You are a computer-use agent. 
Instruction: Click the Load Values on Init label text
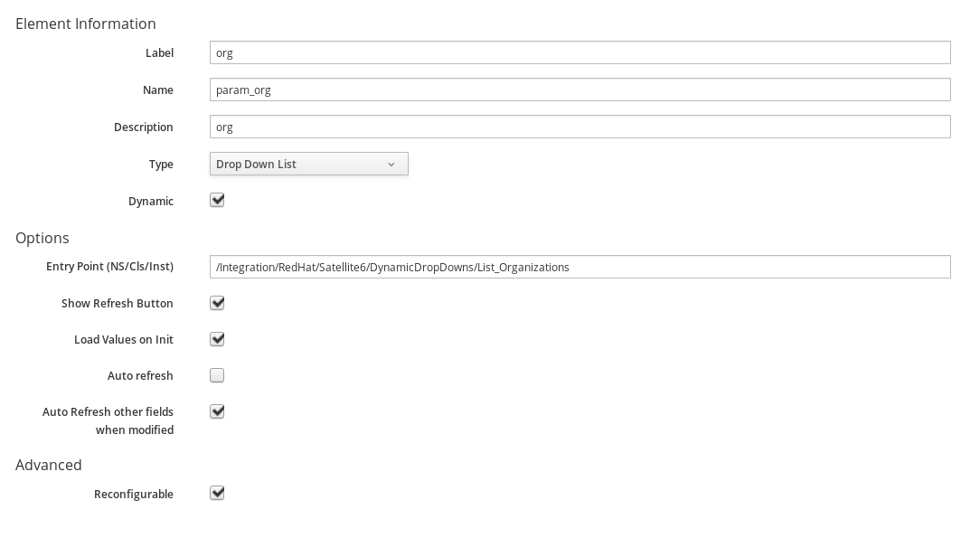124,339
